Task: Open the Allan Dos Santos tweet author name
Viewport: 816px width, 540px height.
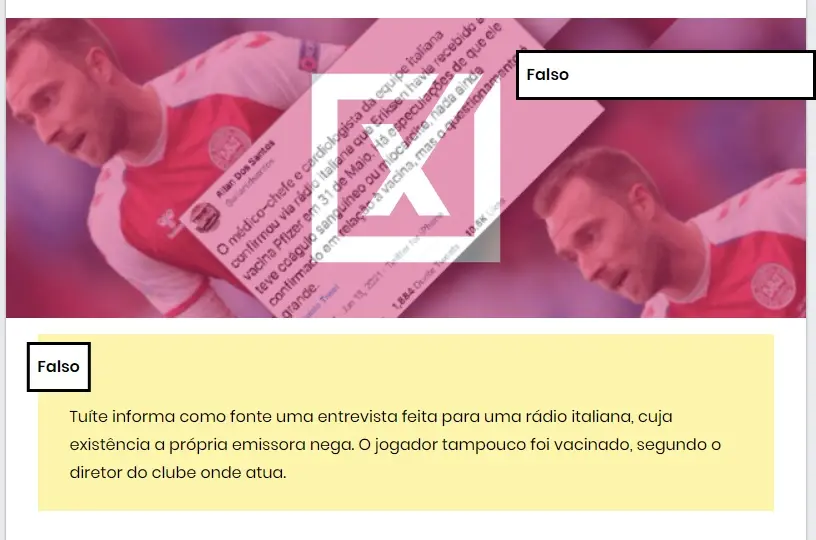Action: tap(246, 169)
